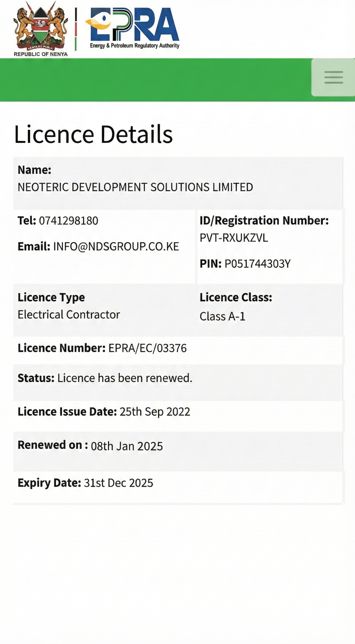Tap the telephone number 0741298180
Screen dimensions: 355x644
68,221
